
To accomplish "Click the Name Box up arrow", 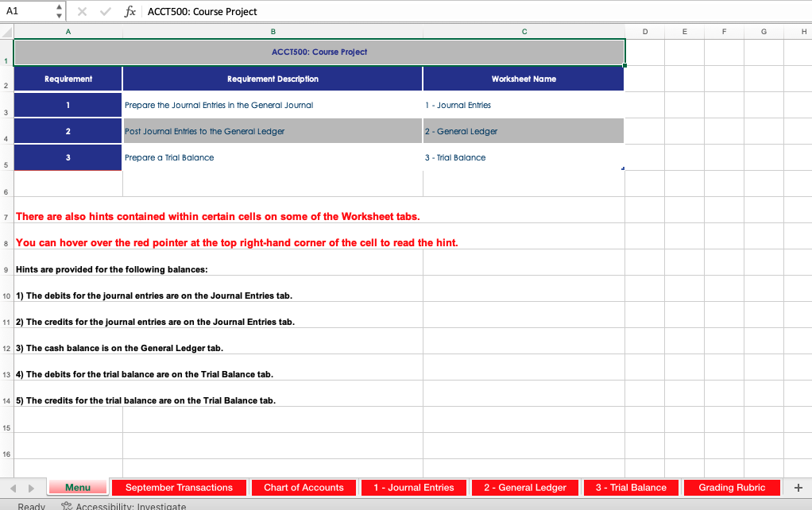I will point(59,7).
